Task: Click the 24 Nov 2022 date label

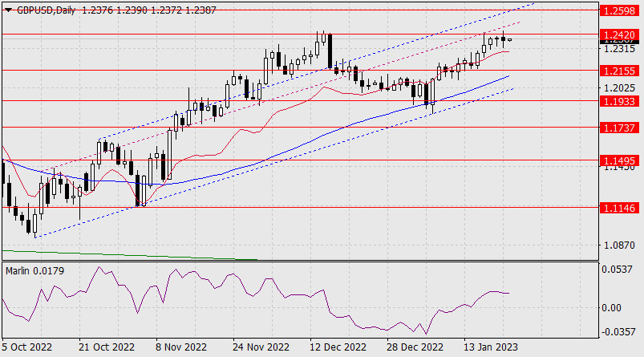Action: tap(261, 347)
